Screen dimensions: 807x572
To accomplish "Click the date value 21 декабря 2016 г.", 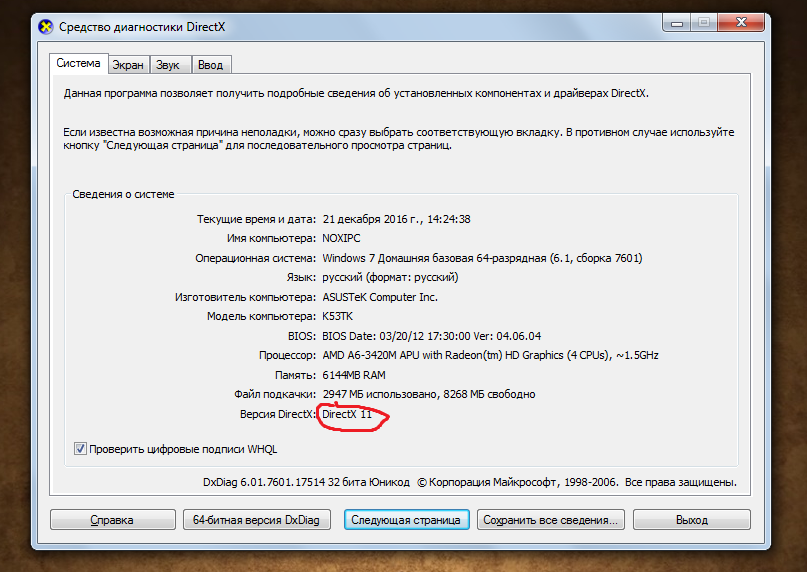I will click(x=371, y=219).
